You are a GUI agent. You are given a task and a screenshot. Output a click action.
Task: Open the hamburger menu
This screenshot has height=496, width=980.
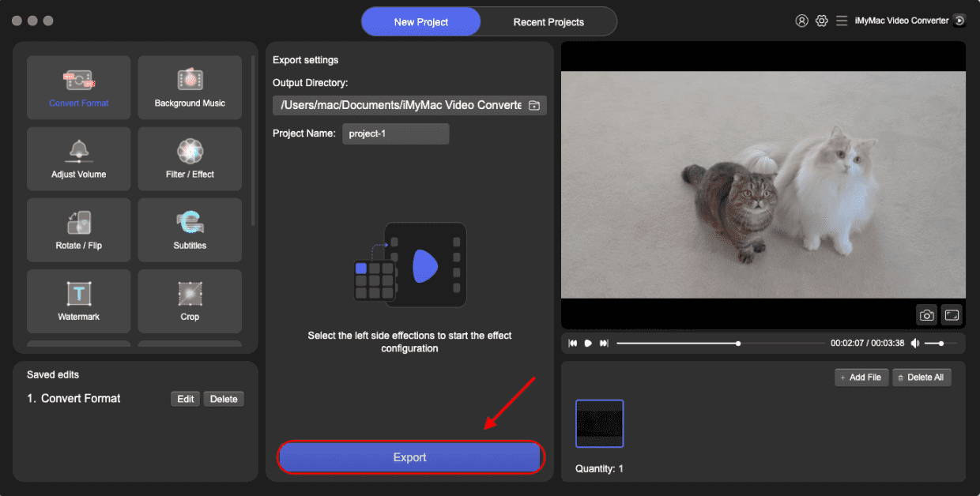click(x=842, y=21)
